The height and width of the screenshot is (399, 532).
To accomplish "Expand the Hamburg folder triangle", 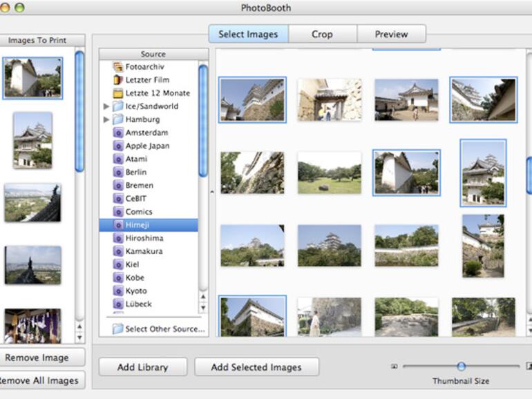I will pyautogui.click(x=106, y=119).
